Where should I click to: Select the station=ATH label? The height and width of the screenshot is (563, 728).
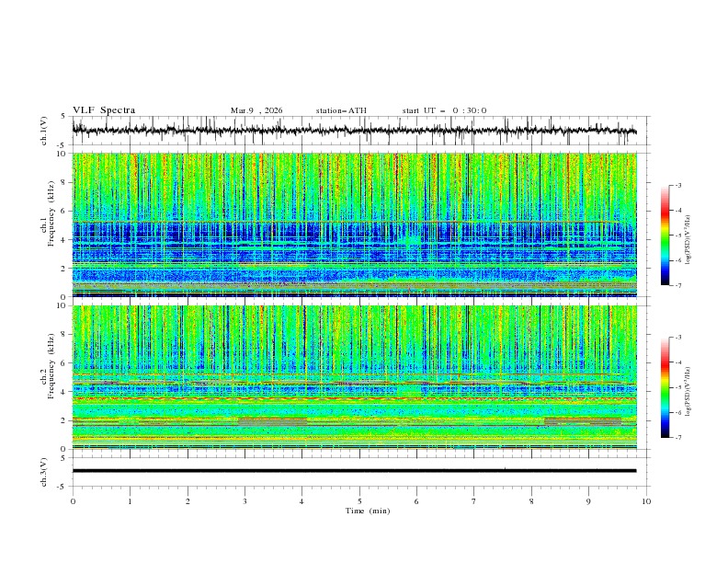341,110
